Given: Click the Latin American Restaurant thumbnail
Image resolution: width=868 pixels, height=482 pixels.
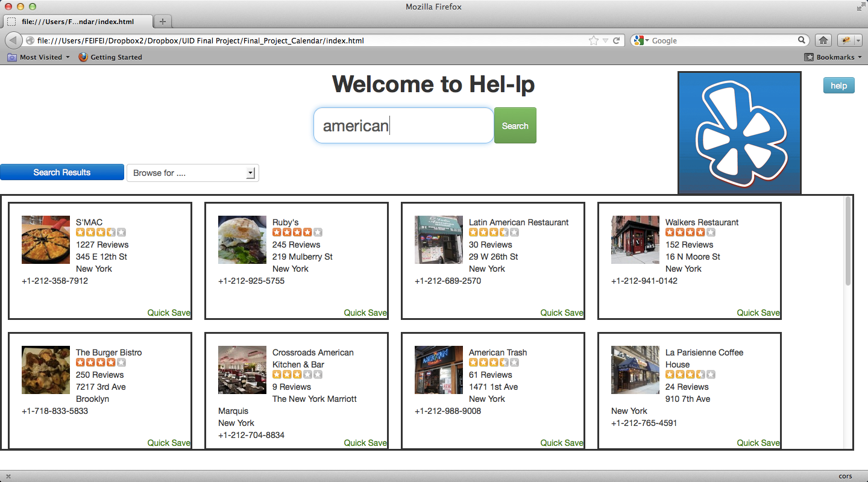Looking at the screenshot, I should click(439, 240).
